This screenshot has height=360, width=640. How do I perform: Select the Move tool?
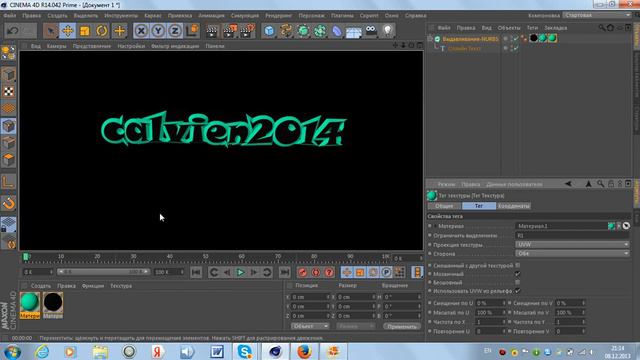68,31
